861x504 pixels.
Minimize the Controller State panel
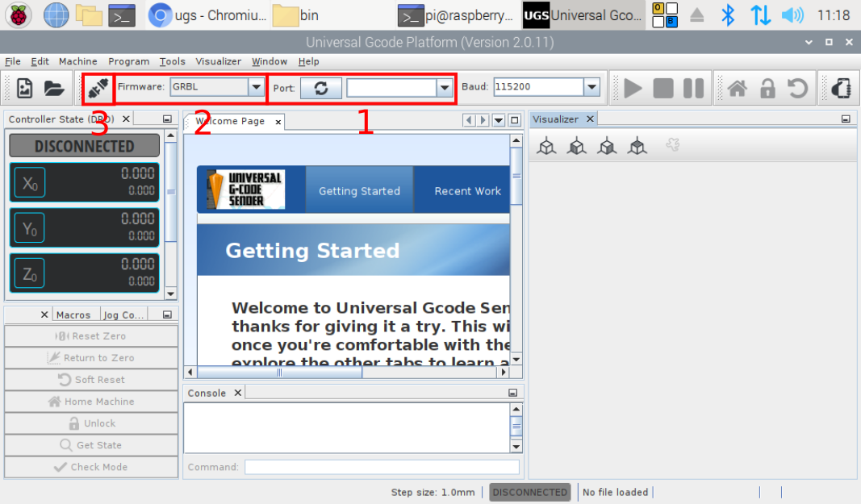[167, 119]
